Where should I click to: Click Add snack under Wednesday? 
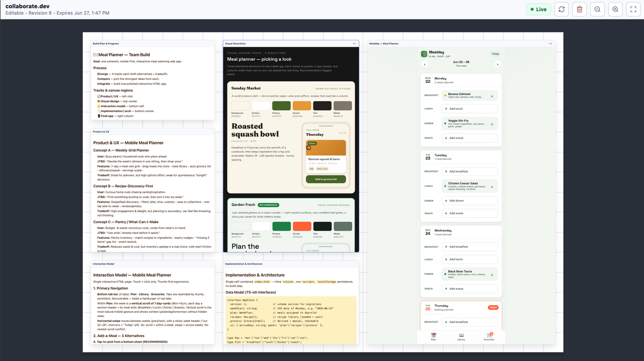pos(470,289)
